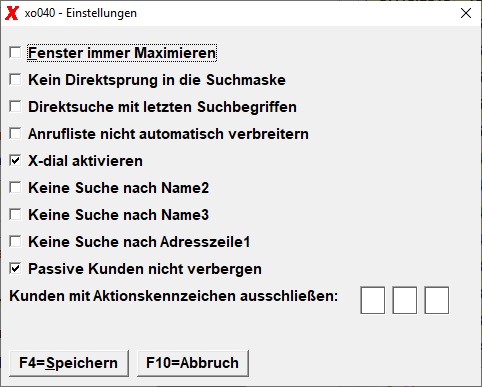The image size is (482, 387).
Task: Click the Keine Suche nach Adresszeile1 label text
Action: click(139, 242)
